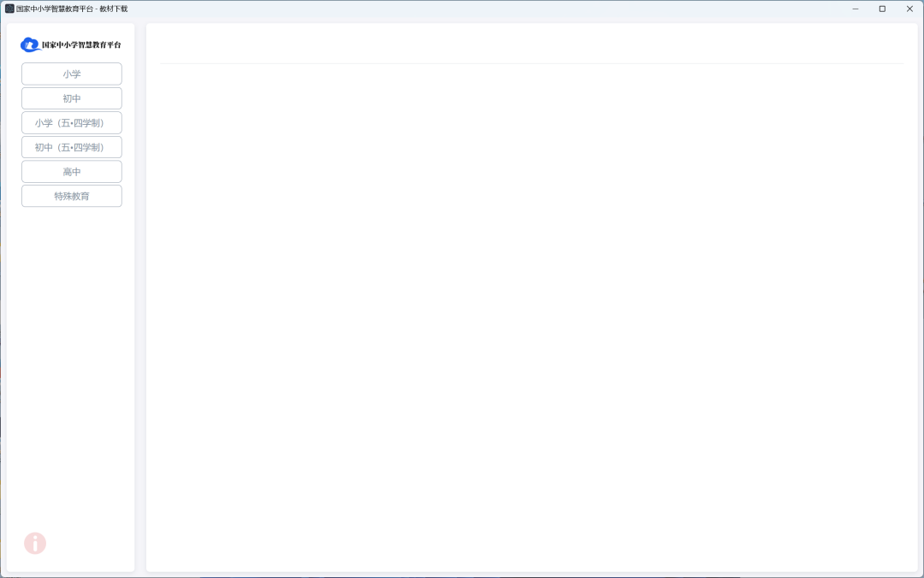Click empty sidebar space below 特殊教育
The image size is (924, 578).
(72, 359)
